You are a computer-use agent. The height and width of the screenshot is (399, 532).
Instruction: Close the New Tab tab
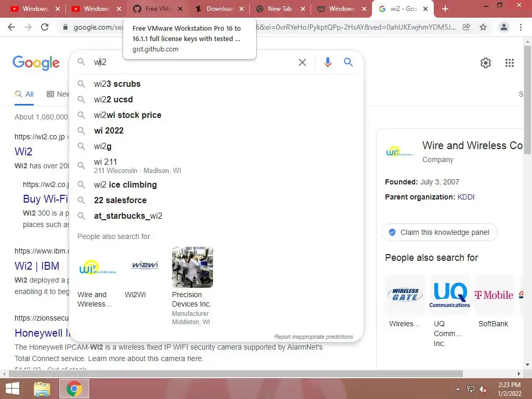pyautogui.click(x=303, y=9)
